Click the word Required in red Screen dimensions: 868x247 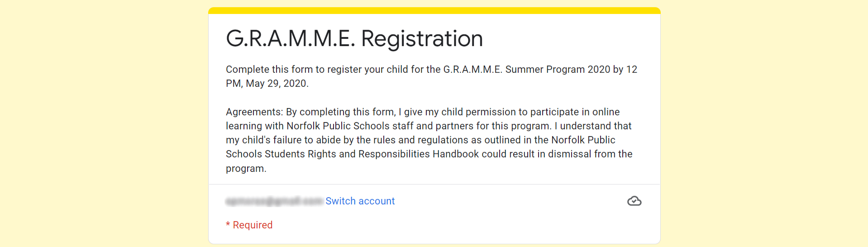coord(253,225)
